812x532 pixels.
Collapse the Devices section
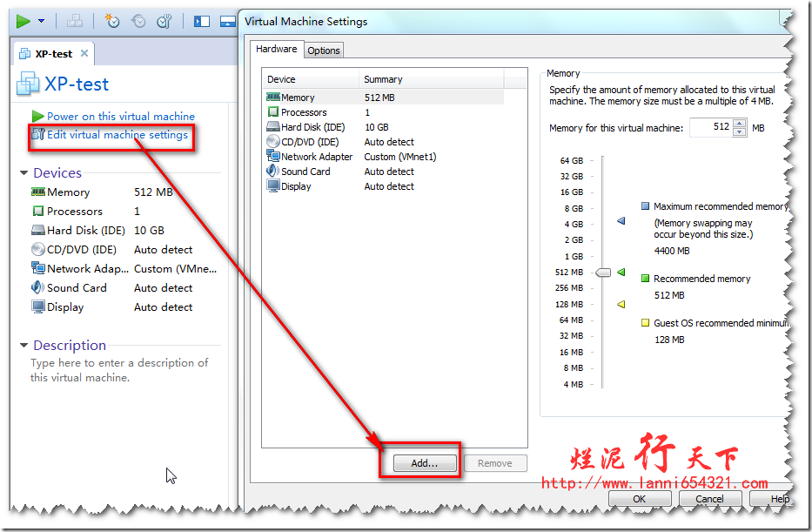coord(24,173)
